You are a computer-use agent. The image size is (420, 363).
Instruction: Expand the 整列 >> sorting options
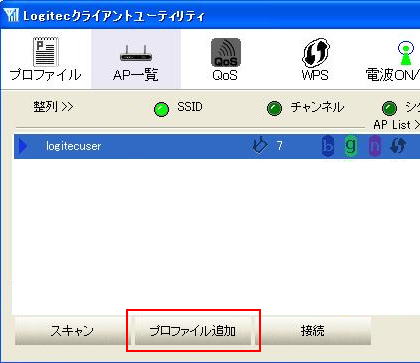pos(53,107)
